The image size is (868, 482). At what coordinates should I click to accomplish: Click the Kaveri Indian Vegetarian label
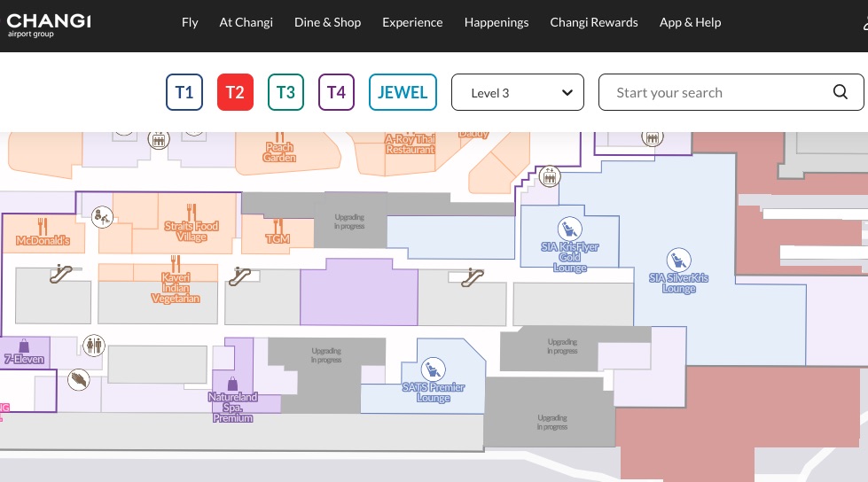point(176,288)
